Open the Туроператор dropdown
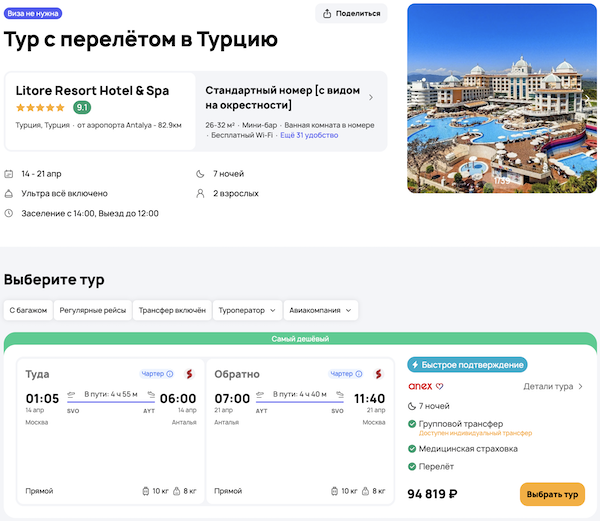The height and width of the screenshot is (521, 600). (x=246, y=310)
